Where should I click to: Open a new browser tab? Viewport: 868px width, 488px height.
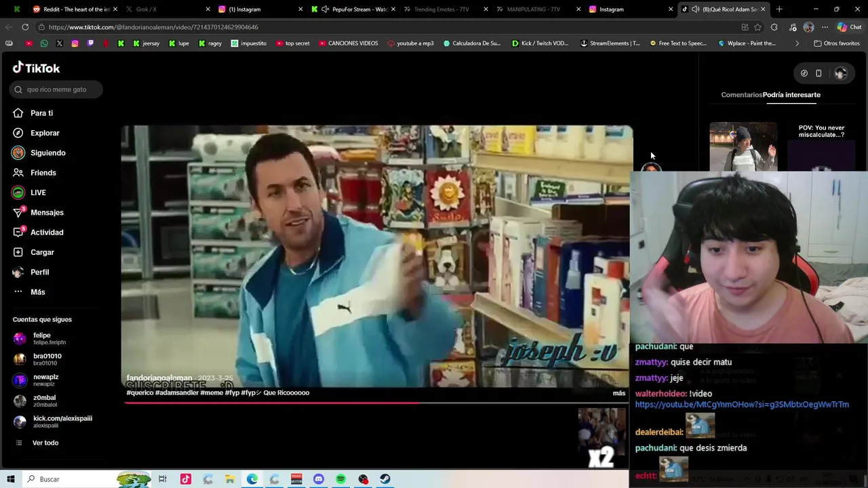click(779, 9)
